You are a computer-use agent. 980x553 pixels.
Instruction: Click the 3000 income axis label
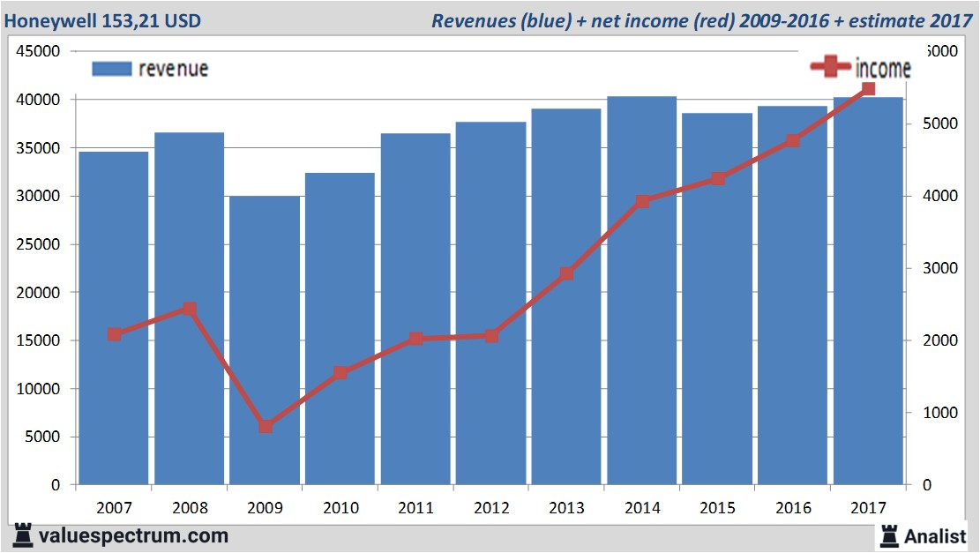pyautogui.click(x=940, y=268)
